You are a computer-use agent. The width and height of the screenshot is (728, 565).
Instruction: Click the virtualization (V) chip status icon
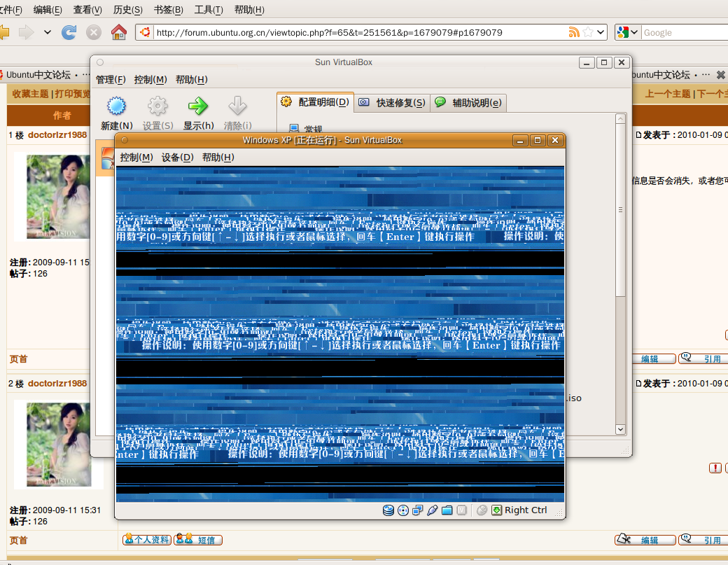tap(461, 510)
